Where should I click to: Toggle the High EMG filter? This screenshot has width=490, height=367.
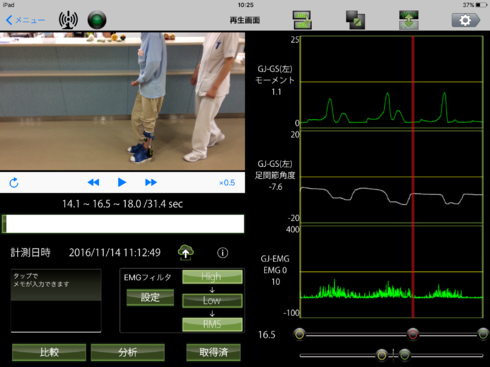pyautogui.click(x=212, y=277)
